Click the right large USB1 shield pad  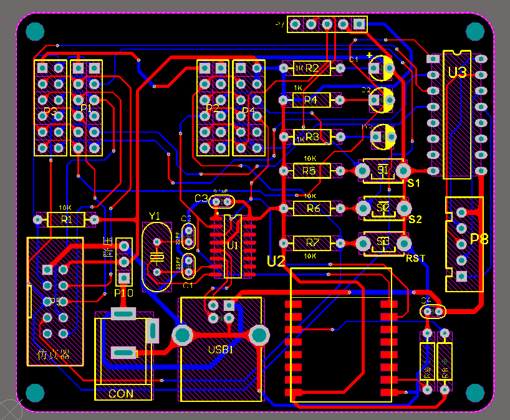point(259,335)
